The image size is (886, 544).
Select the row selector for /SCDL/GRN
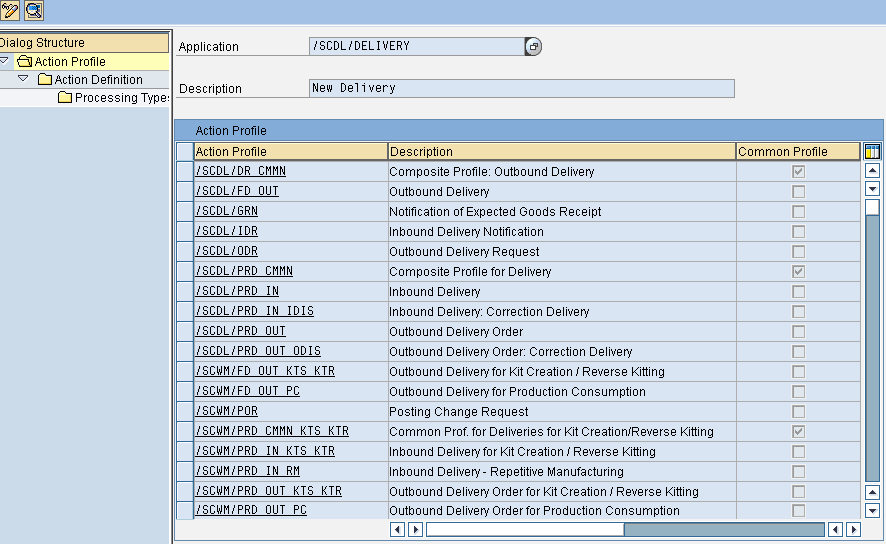pos(184,211)
